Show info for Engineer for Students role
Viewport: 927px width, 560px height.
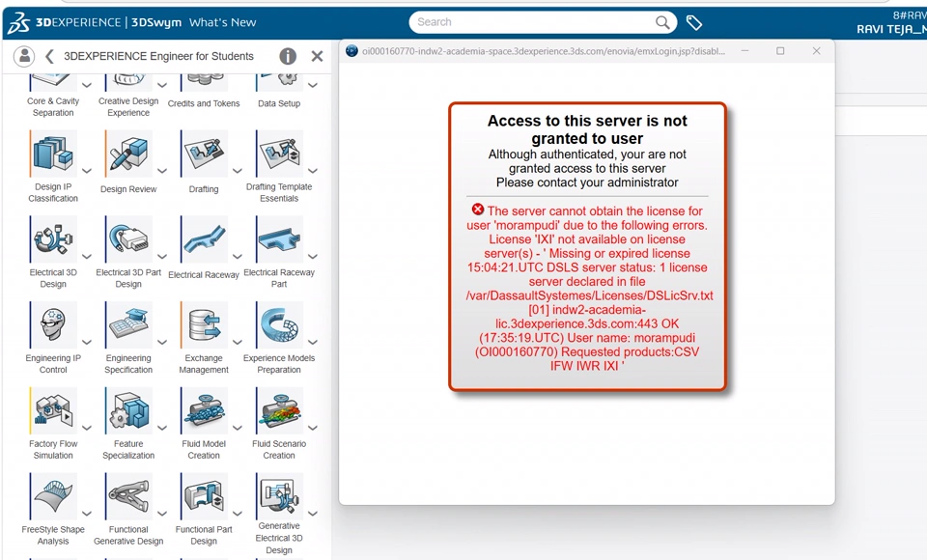point(288,56)
